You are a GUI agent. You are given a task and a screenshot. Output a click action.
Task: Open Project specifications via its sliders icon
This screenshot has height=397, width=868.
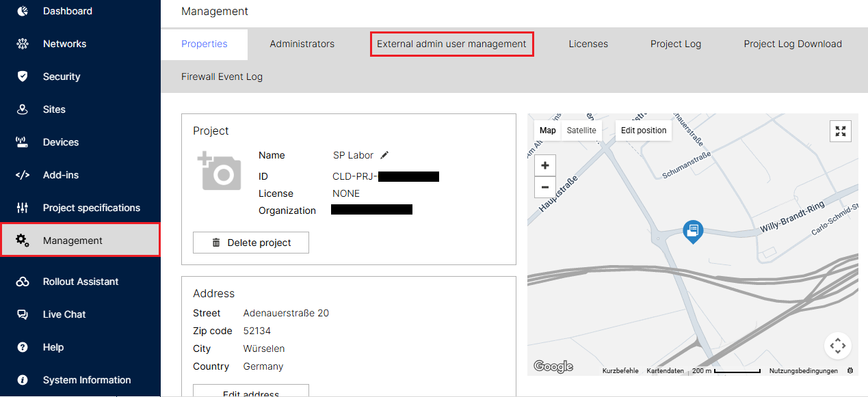21,208
